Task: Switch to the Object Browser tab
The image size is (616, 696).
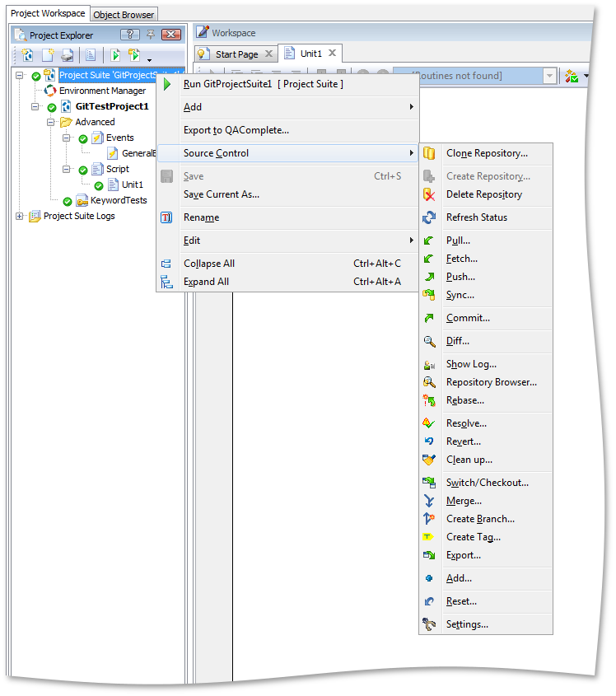Action: [x=124, y=15]
